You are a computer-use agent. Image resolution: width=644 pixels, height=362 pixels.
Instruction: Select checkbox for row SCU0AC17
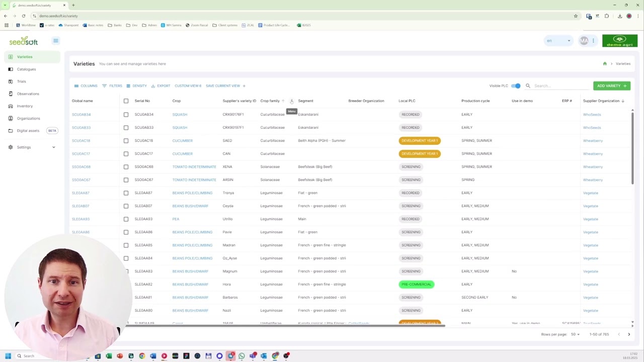pyautogui.click(x=126, y=154)
